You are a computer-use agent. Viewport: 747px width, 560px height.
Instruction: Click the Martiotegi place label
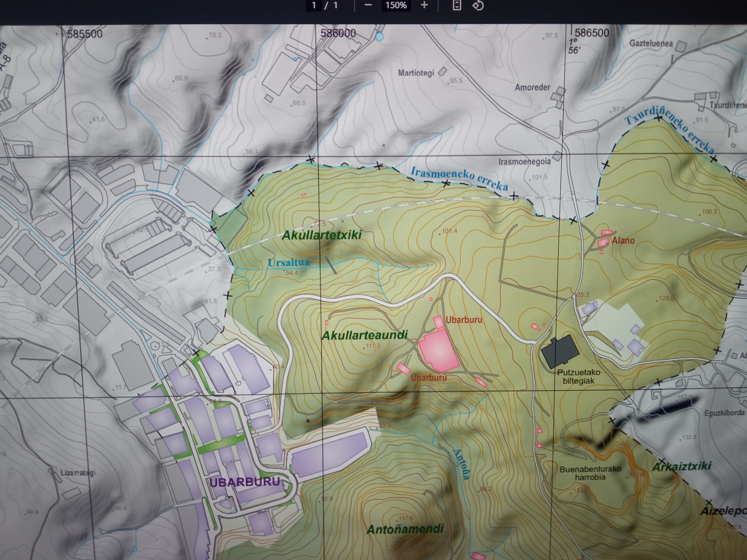(x=416, y=73)
